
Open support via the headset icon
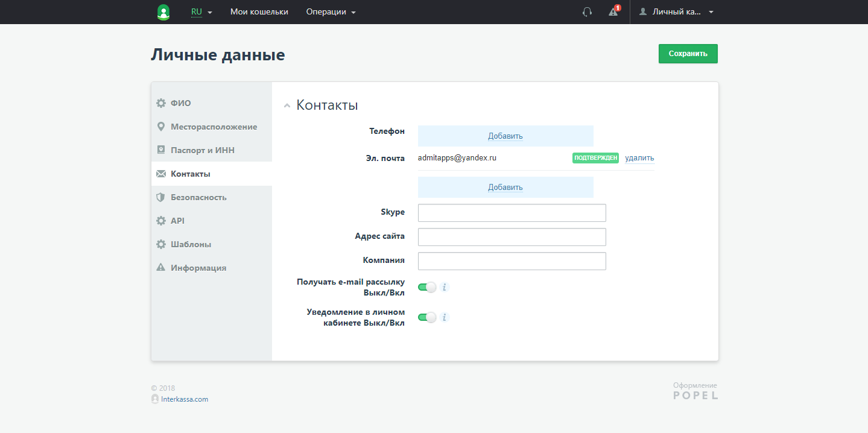(x=587, y=12)
